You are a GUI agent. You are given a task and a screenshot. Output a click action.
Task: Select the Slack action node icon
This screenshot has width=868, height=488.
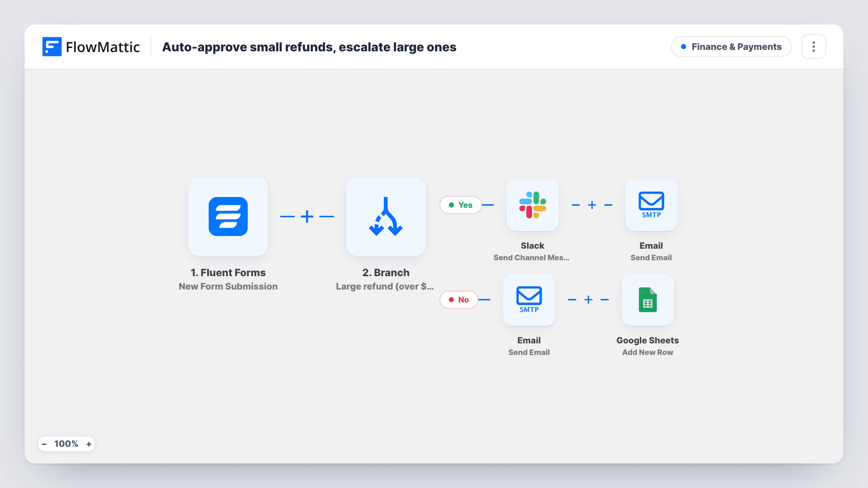pyautogui.click(x=533, y=205)
